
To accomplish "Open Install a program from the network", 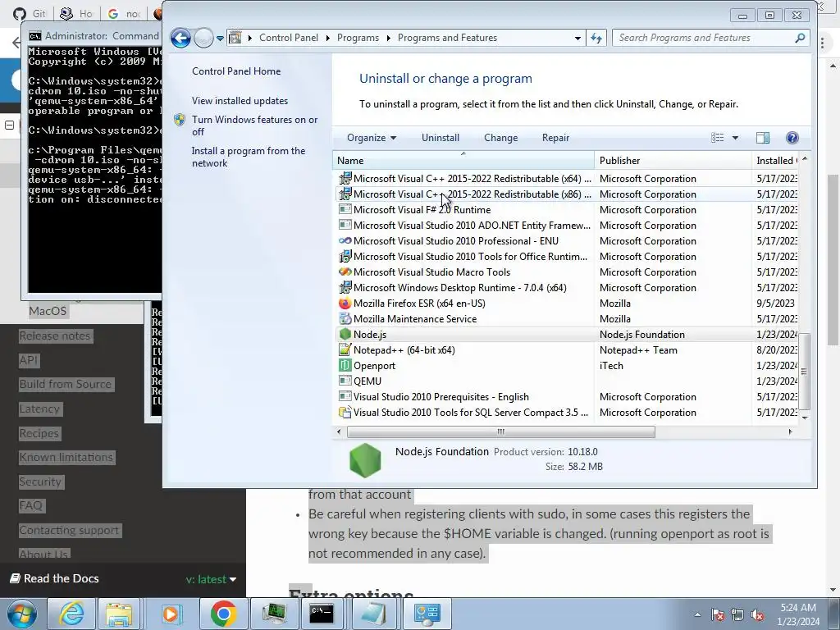I will click(249, 157).
